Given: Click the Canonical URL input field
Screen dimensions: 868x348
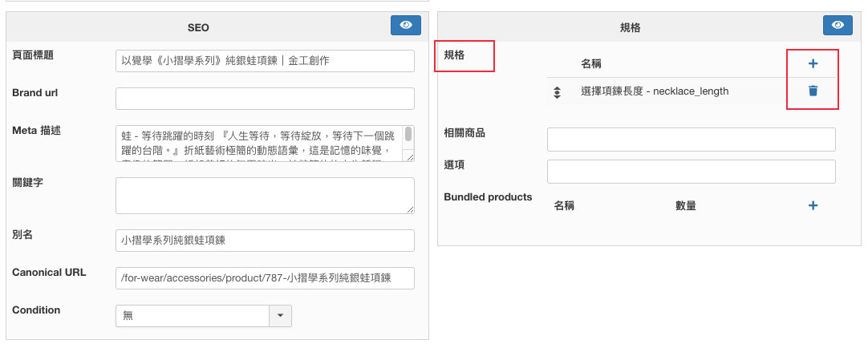Looking at the screenshot, I should (x=265, y=277).
